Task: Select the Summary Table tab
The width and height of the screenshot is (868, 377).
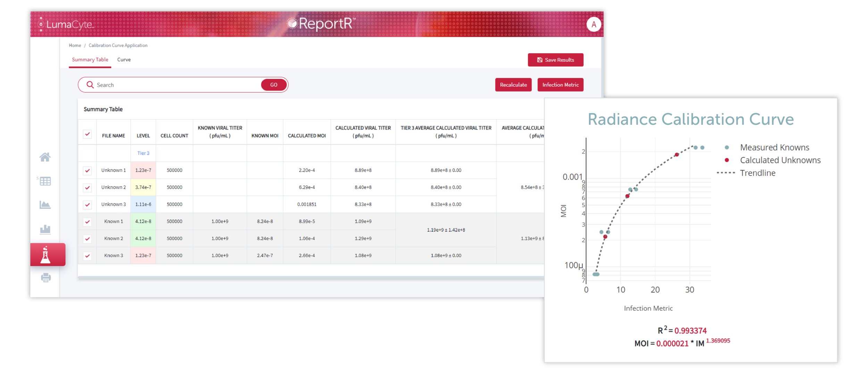Action: point(90,60)
